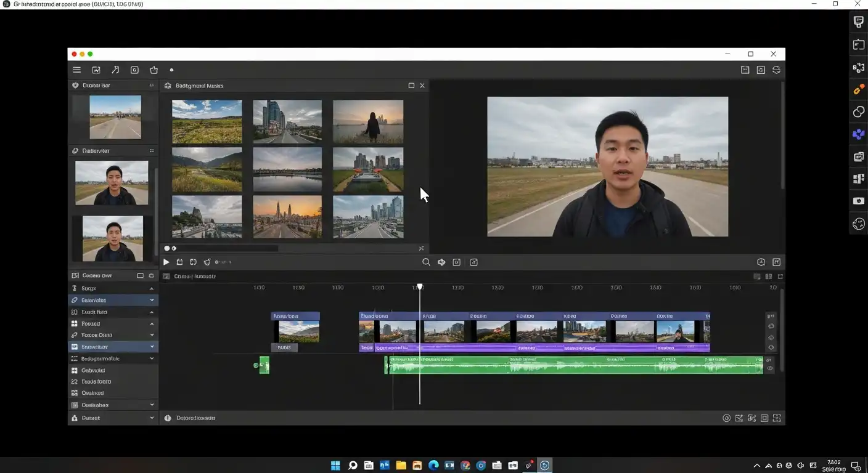
Task: Click the fit-to-screen icon at preview bottom right
Action: (x=776, y=262)
